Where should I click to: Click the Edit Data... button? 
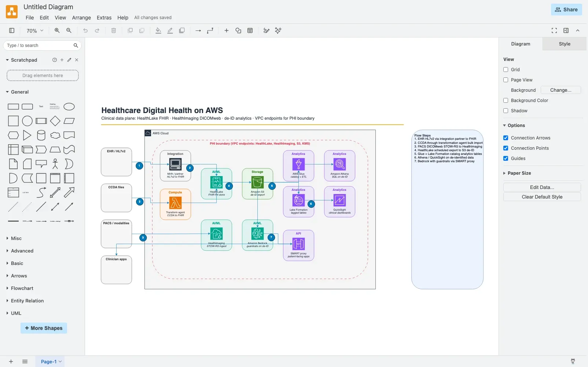point(542,187)
